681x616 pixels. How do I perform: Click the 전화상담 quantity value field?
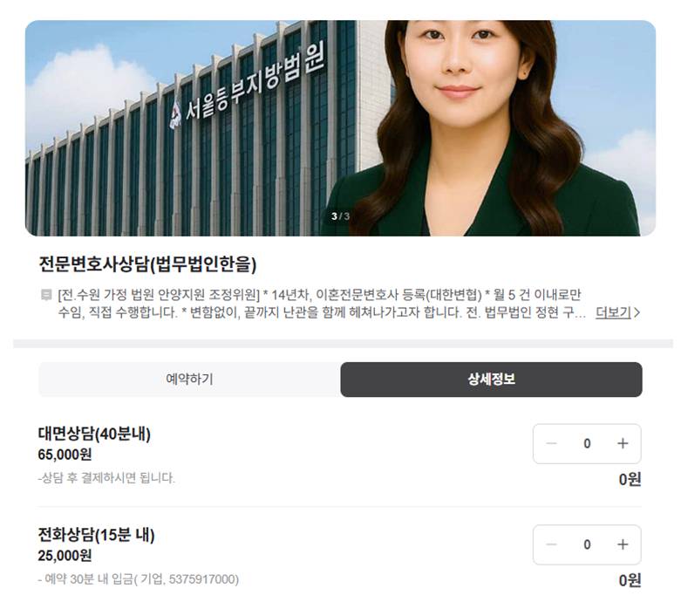tap(587, 544)
